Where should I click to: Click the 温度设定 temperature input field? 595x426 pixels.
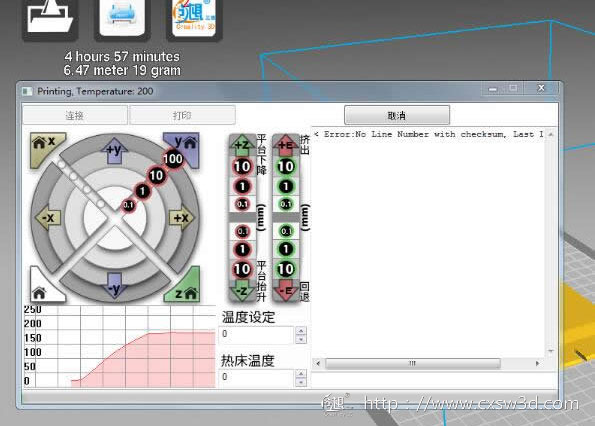click(x=257, y=335)
